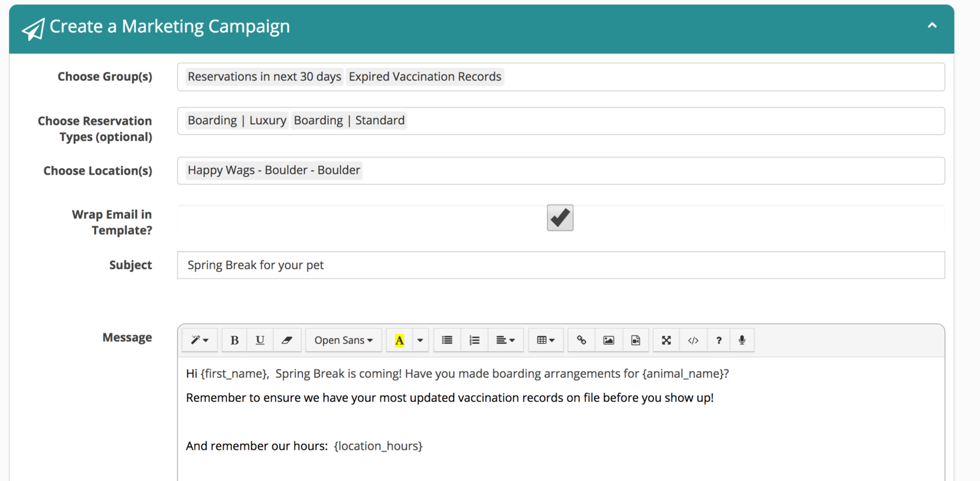
Task: Click the Choose Group(s) selection field
Action: tap(561, 76)
